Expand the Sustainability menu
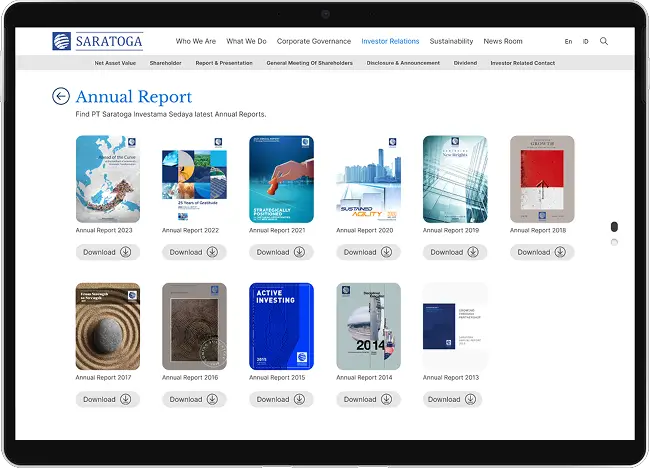This screenshot has height=468, width=650. pos(451,42)
